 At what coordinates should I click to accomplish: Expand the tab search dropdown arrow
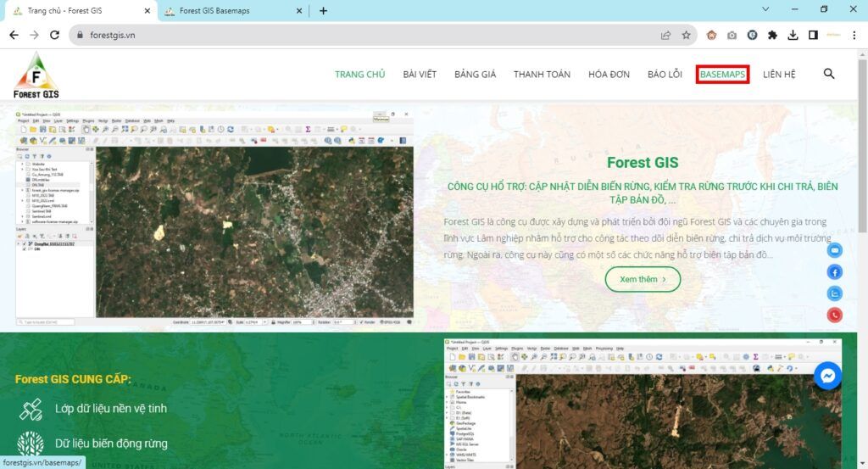coord(765,10)
